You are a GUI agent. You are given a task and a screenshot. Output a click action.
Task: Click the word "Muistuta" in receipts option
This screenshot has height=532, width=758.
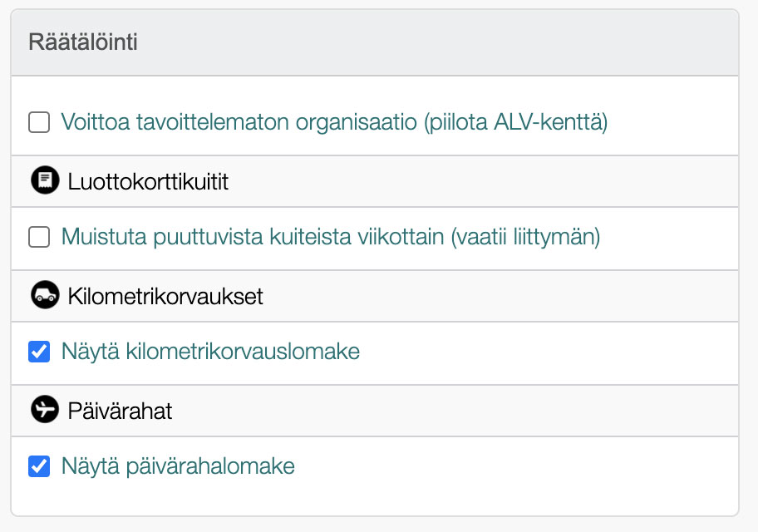pos(104,238)
